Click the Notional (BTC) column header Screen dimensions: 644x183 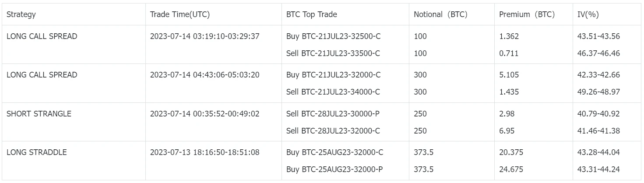pos(440,14)
